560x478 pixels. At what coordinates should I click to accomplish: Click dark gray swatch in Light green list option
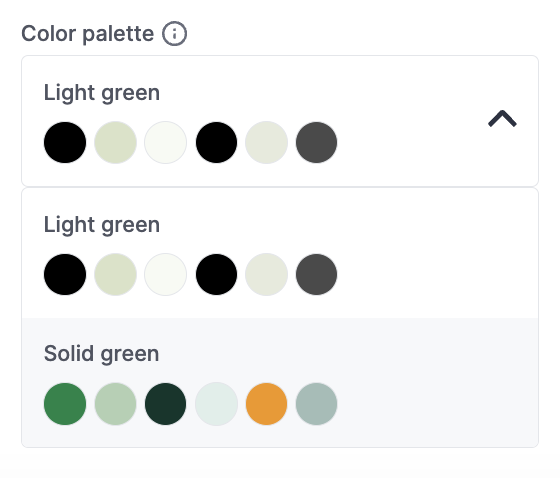pyautogui.click(x=316, y=274)
